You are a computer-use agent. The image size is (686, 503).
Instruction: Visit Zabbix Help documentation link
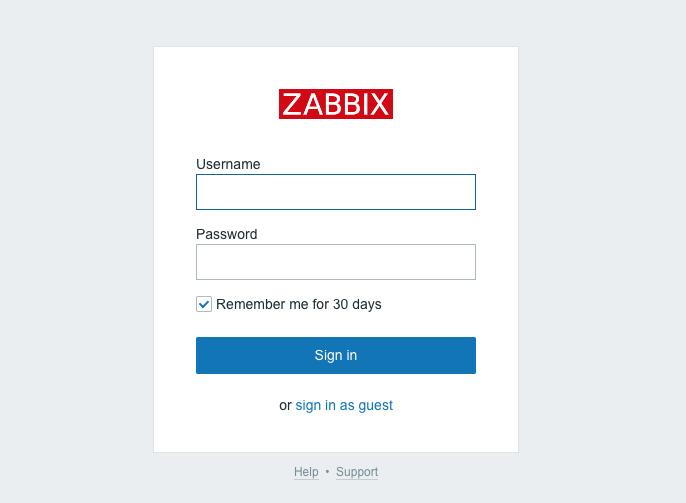pyautogui.click(x=306, y=472)
